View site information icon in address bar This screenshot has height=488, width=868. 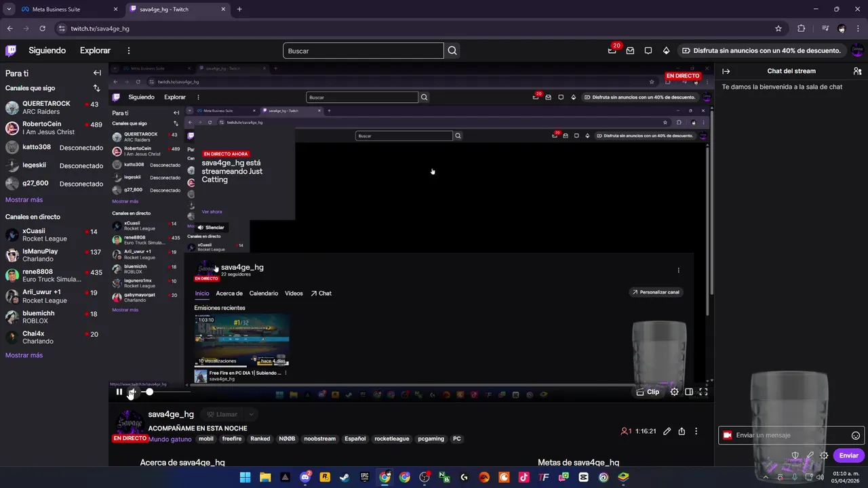point(62,28)
